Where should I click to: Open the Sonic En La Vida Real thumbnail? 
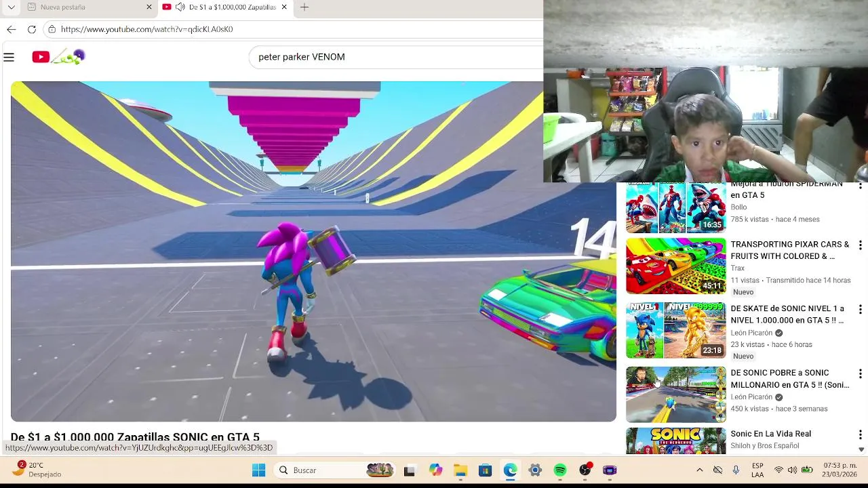click(675, 441)
